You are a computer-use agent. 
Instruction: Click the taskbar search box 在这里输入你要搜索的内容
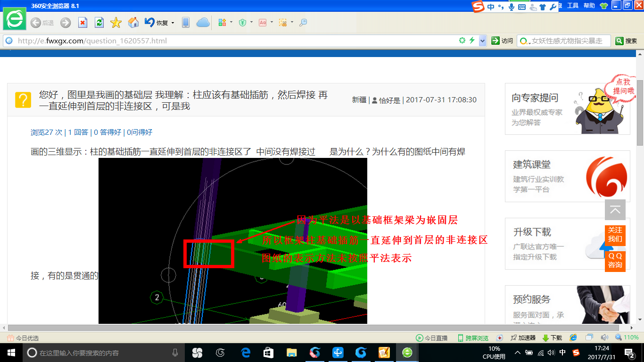click(104, 353)
